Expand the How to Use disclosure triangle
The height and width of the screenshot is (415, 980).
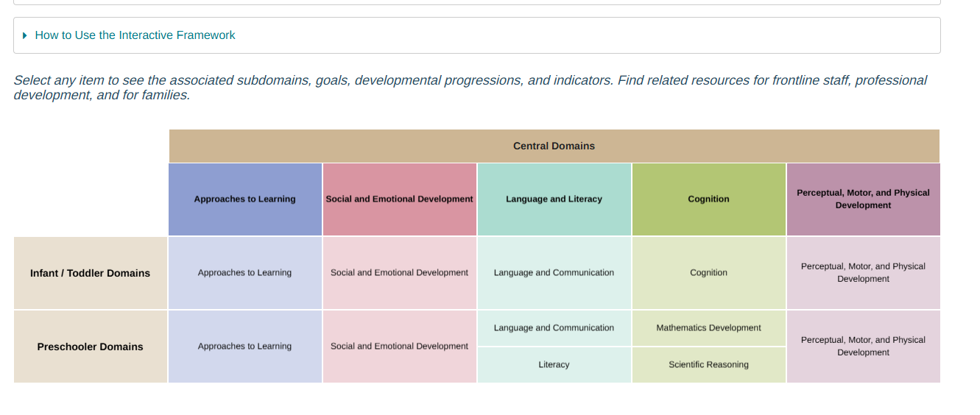[x=25, y=35]
